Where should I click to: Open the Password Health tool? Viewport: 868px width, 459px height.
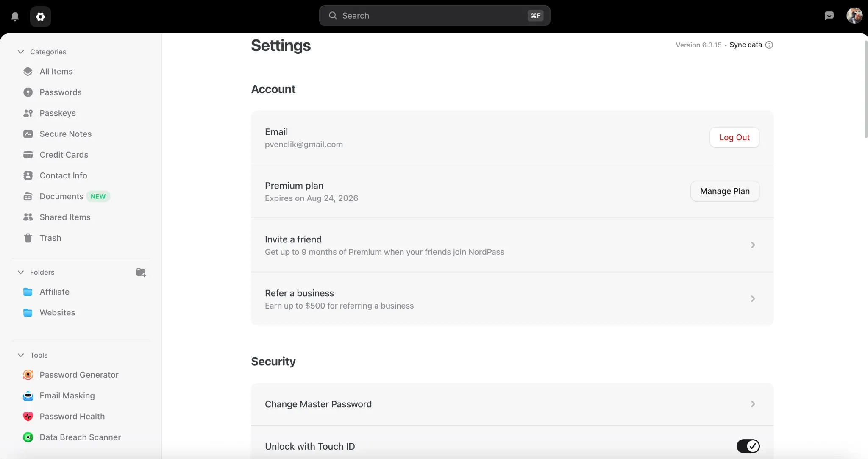[72, 416]
